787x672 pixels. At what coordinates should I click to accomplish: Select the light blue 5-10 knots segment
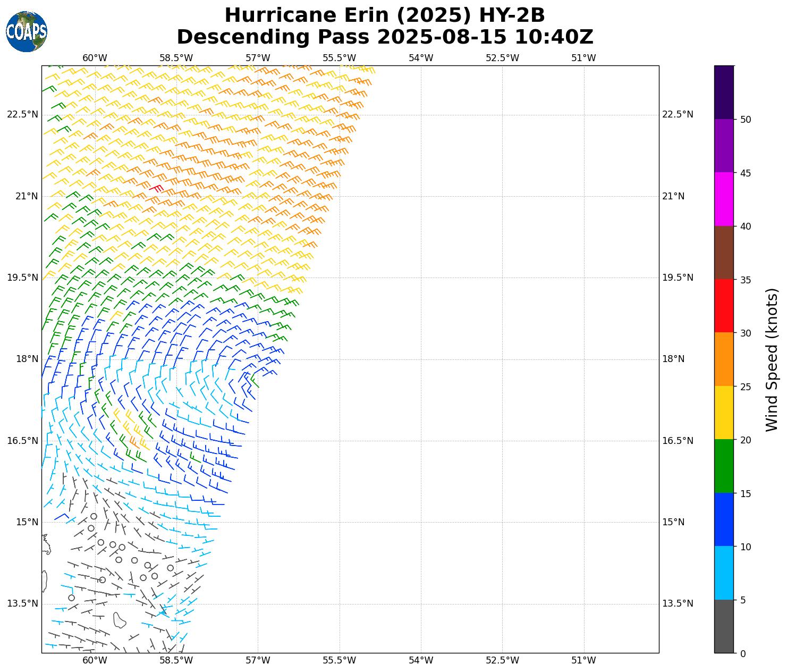click(x=724, y=573)
